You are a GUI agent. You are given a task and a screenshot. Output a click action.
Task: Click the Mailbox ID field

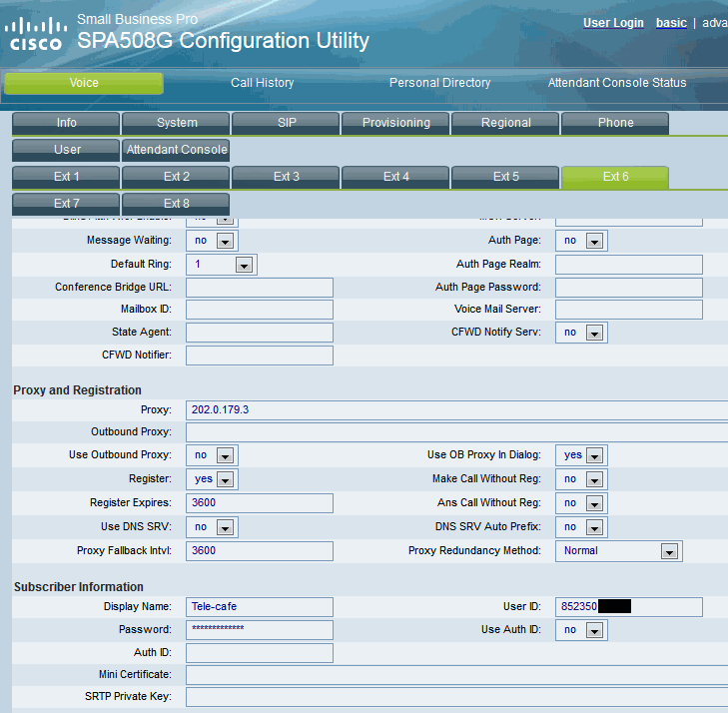[260, 310]
